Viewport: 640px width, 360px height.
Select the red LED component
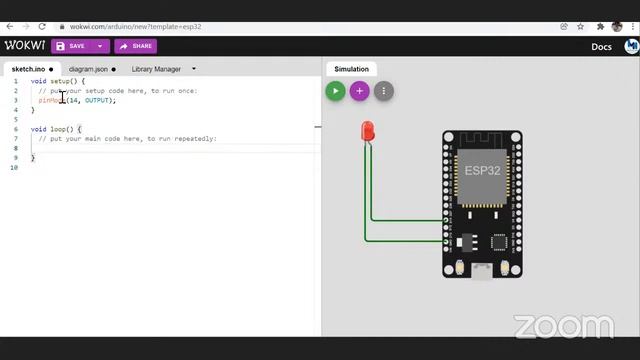368,131
